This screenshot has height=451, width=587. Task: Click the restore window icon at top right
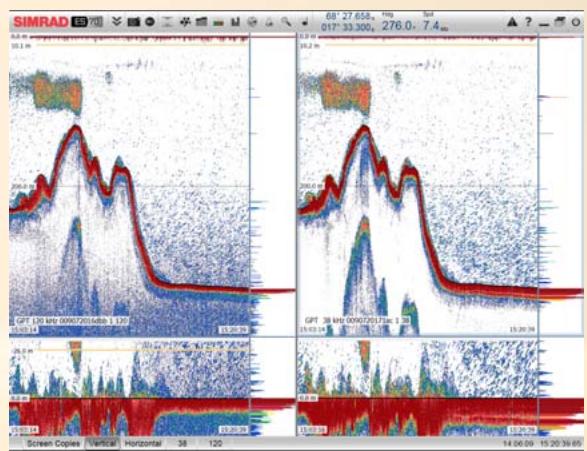point(560,22)
